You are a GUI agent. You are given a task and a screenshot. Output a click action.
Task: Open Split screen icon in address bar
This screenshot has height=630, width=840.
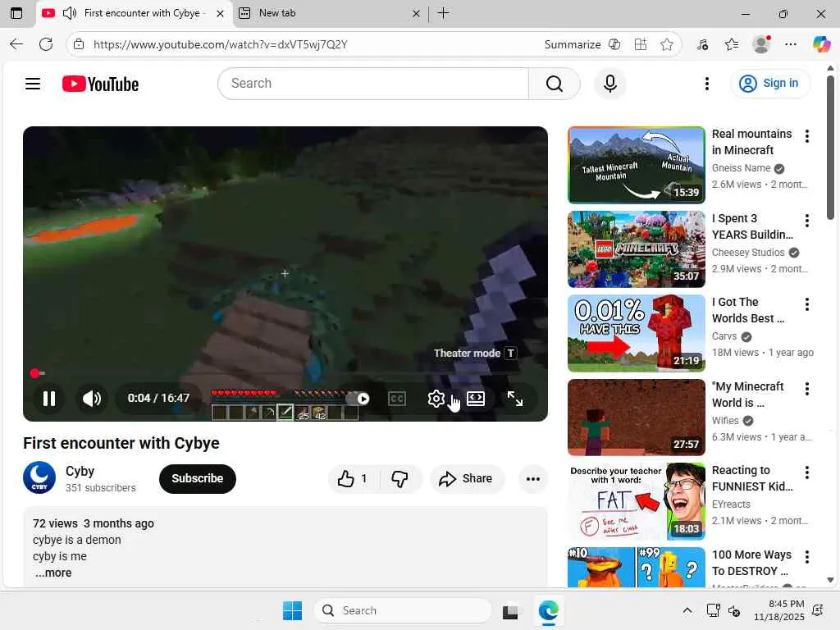[x=640, y=44]
